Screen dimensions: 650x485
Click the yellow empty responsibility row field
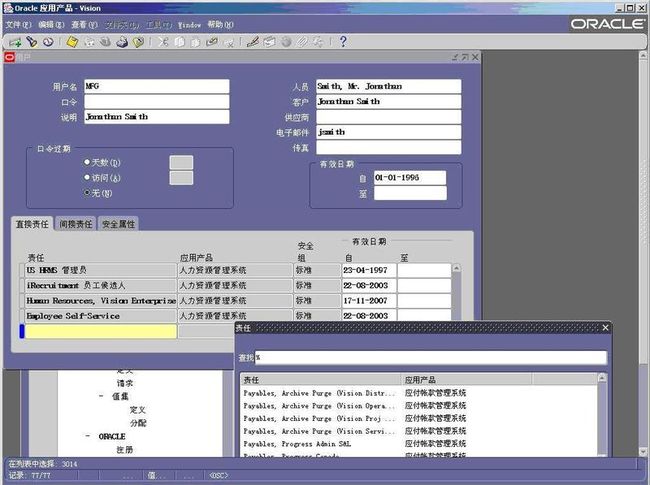click(x=101, y=331)
